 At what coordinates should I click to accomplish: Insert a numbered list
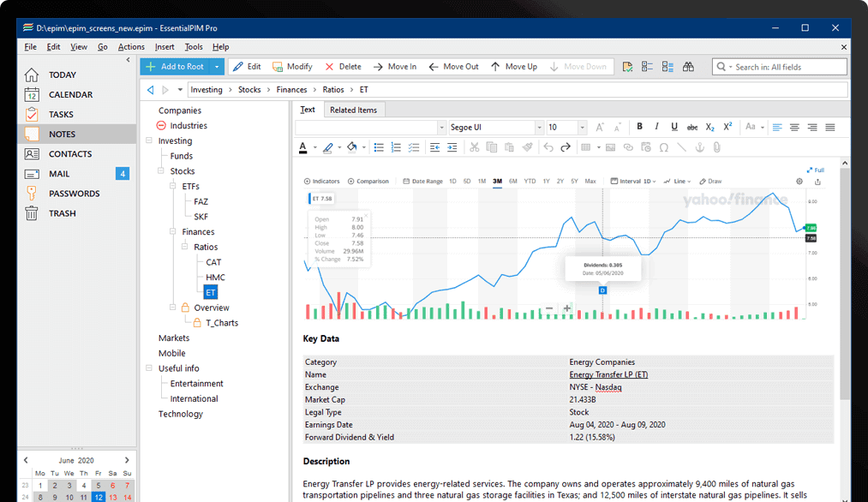[396, 147]
